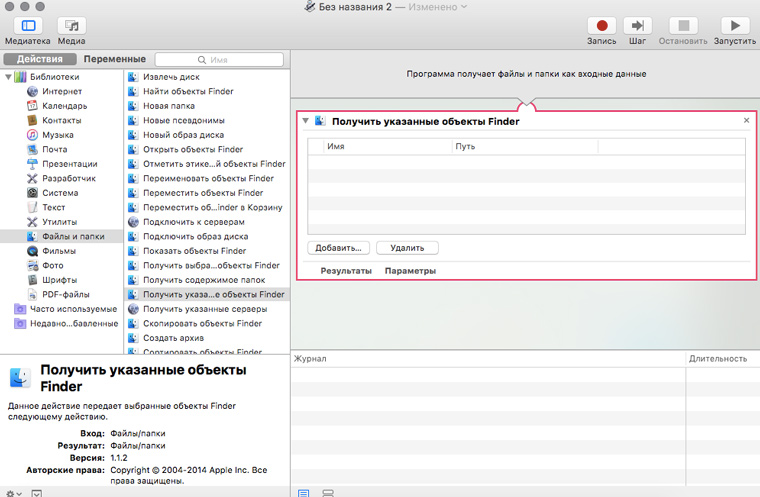This screenshot has width=760, height=497.
Task: Open Параметры of the action
Action: (x=410, y=271)
